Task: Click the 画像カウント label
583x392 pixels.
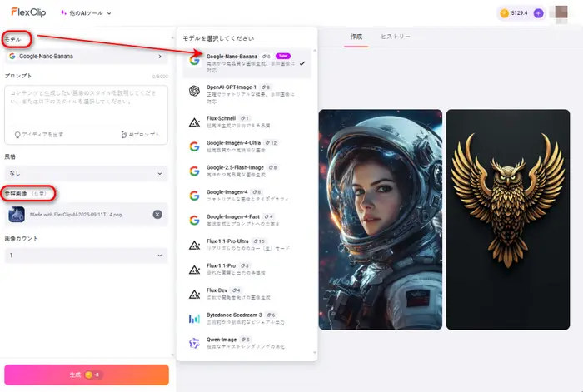Action: pyautogui.click(x=21, y=239)
